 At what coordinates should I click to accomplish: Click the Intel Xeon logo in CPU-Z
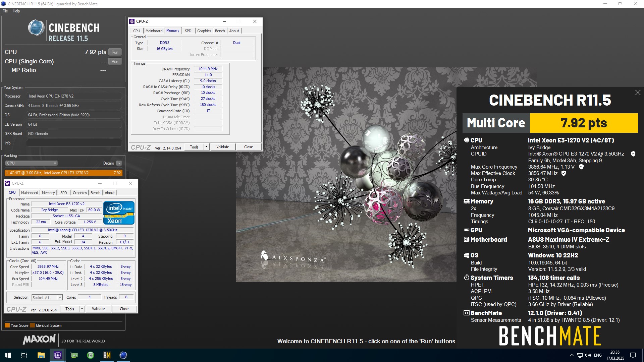pyautogui.click(x=119, y=213)
